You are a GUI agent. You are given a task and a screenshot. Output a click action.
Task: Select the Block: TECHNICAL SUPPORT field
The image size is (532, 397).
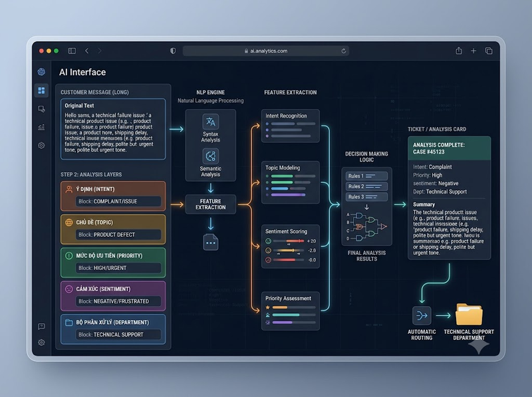click(x=118, y=334)
